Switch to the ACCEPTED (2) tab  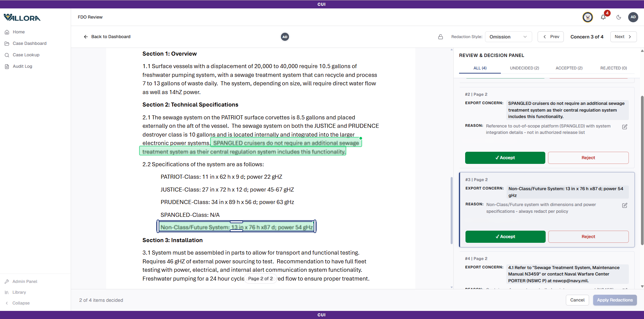[569, 68]
